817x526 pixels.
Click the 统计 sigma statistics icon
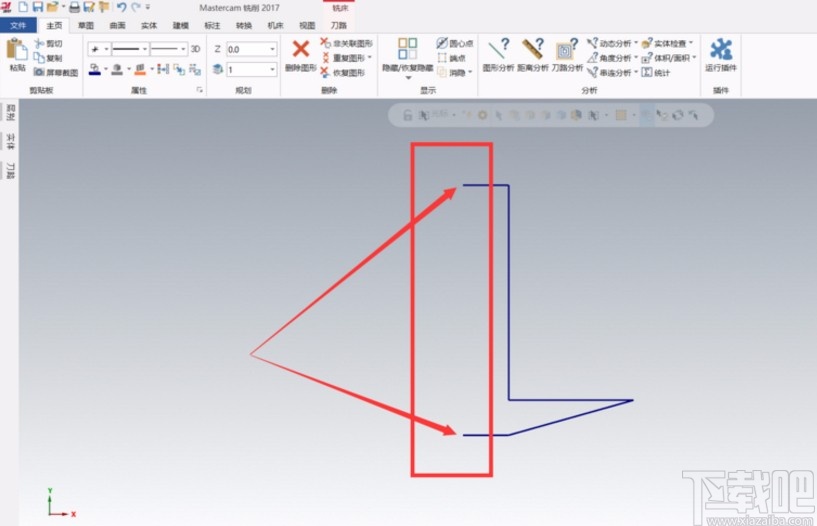[647, 72]
